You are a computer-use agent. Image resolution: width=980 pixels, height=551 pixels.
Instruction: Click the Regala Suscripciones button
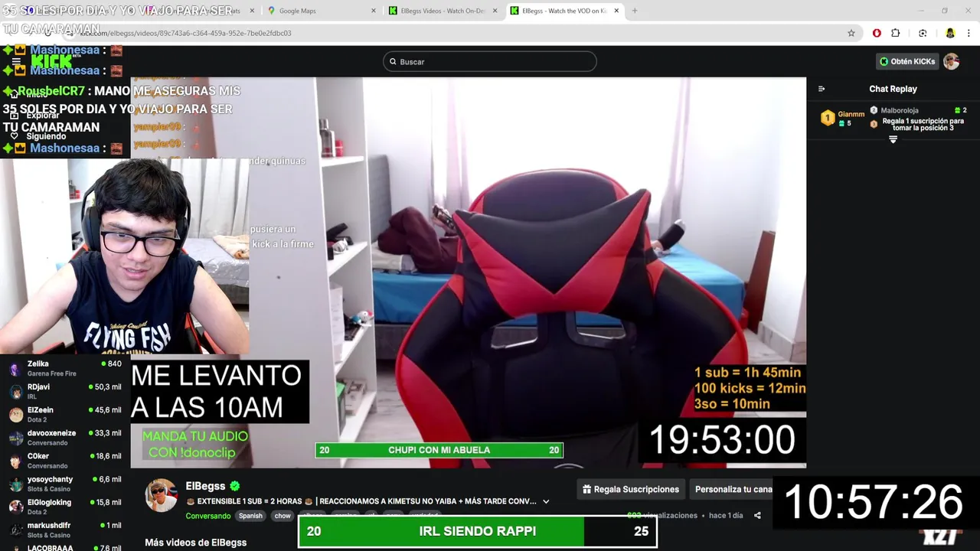[631, 489]
